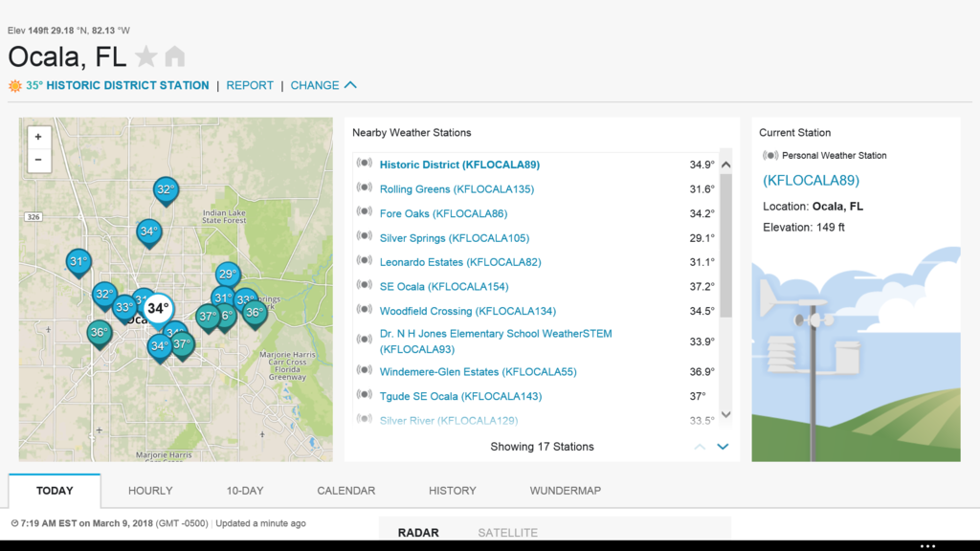Collapse the CHANGE station chevron

click(350, 85)
